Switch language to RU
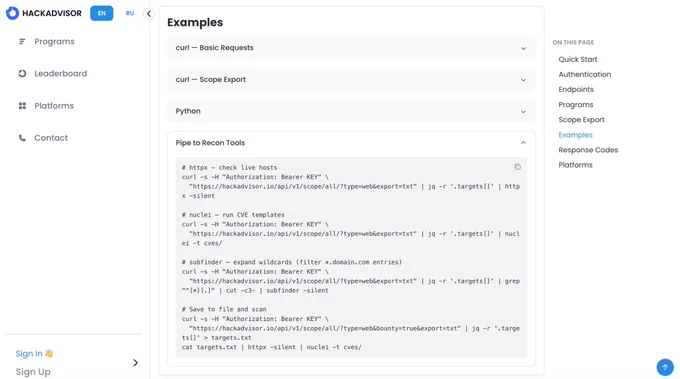Viewport: 680px width, 379px height. [x=130, y=13]
